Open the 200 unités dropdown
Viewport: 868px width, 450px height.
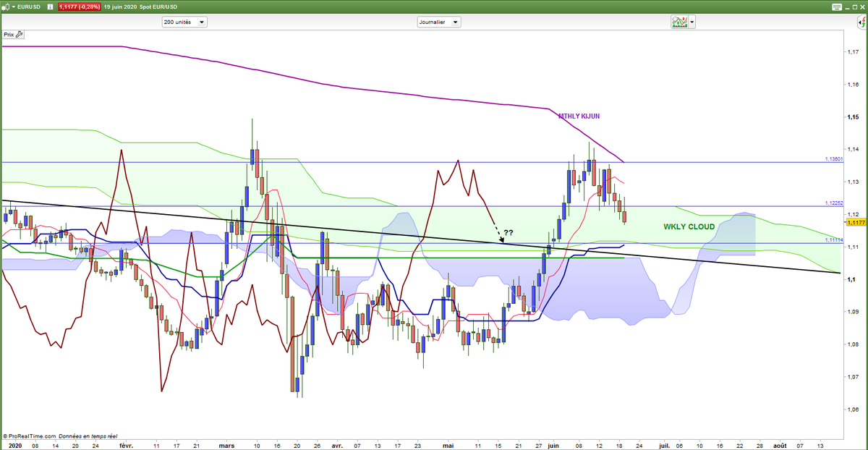[x=184, y=22]
